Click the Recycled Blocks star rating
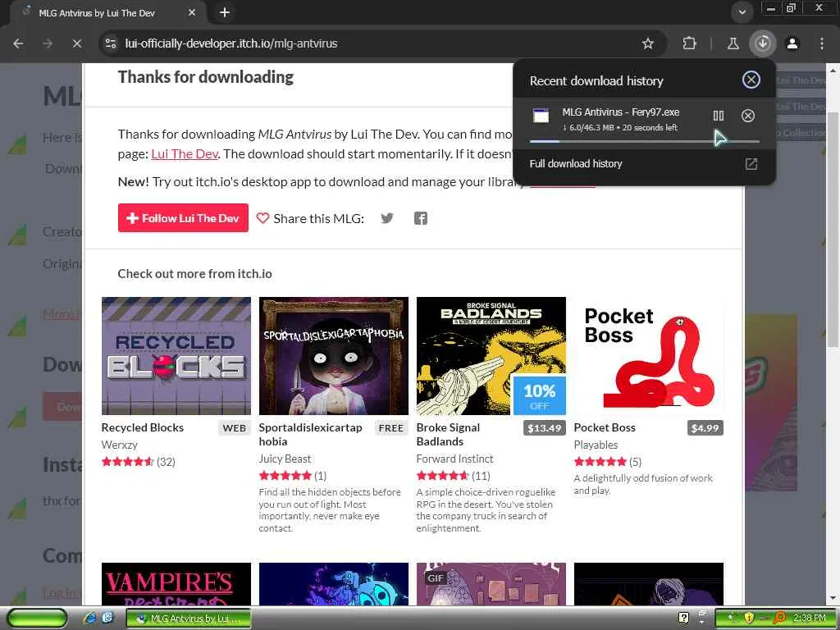 [x=127, y=462]
